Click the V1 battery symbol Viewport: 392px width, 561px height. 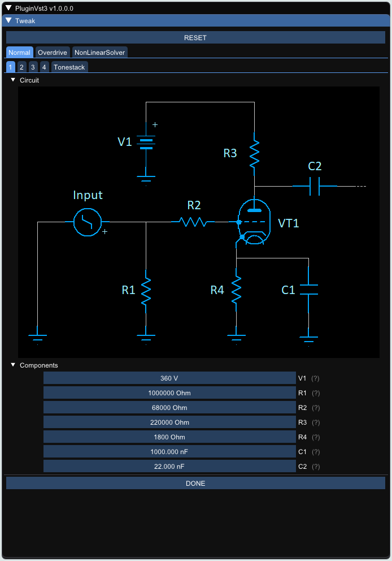[146, 142]
